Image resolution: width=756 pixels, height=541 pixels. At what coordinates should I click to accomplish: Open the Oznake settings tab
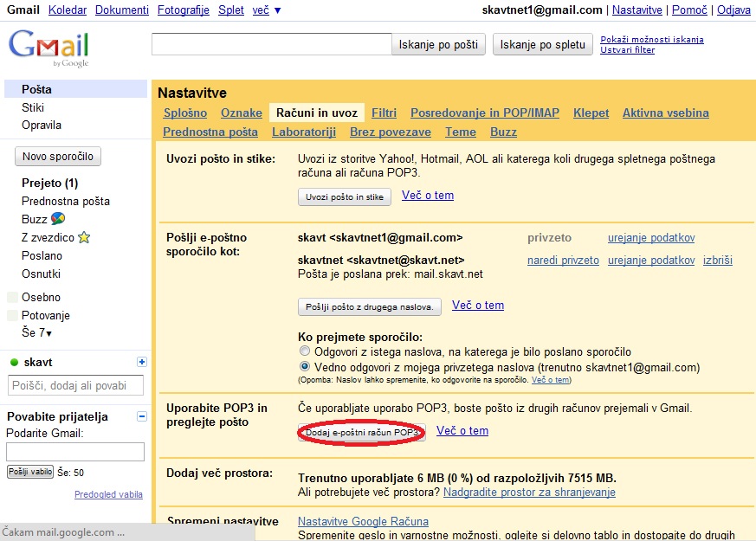tap(242, 113)
